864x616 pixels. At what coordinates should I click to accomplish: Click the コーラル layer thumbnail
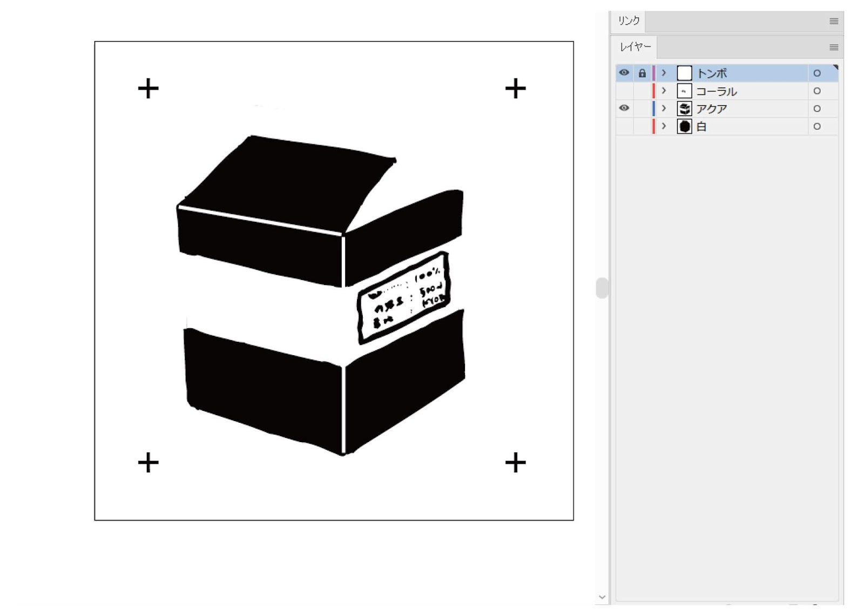point(684,91)
